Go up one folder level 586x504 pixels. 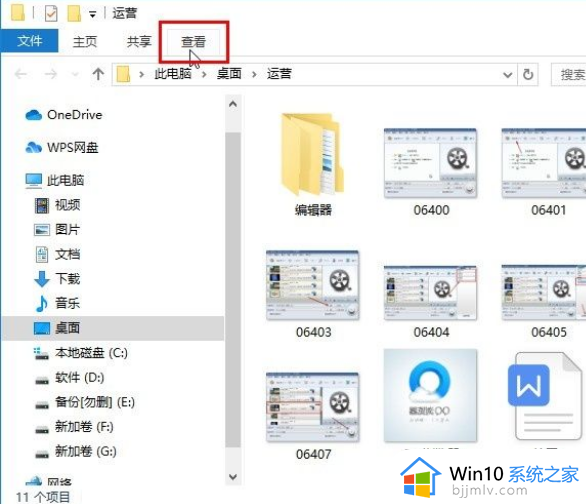(x=98, y=74)
